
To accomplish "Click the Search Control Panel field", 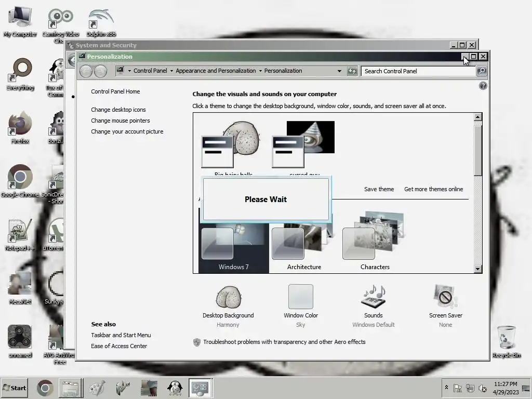I will pos(418,71).
